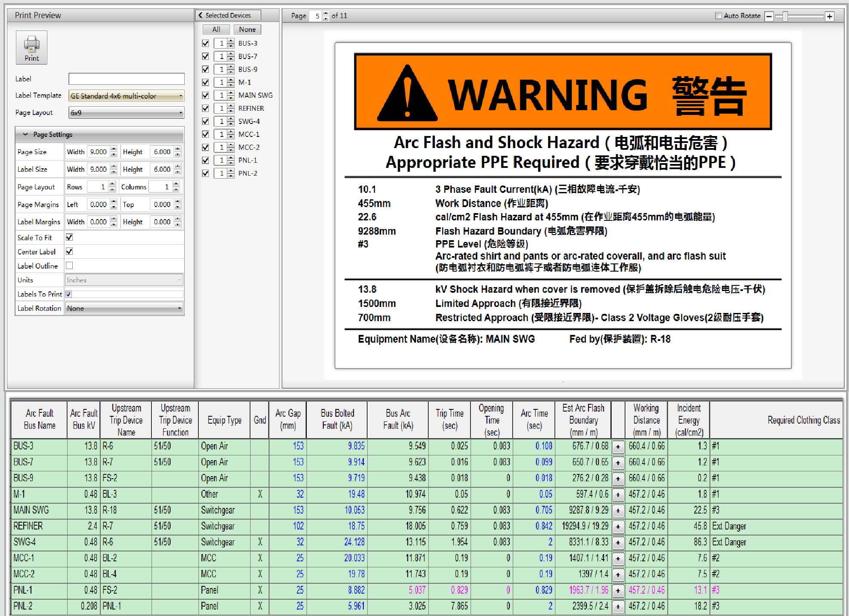Enable the Label Outline checkbox
Image resolution: width=849 pixels, height=616 pixels.
pos(69,266)
